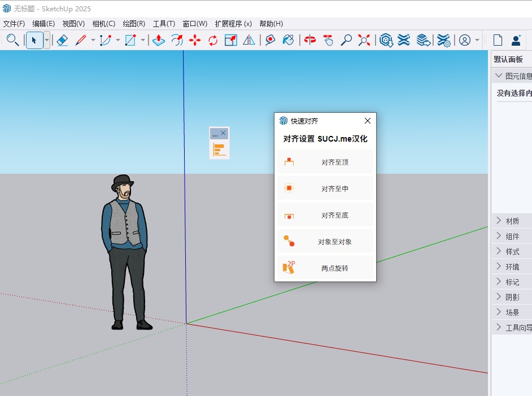
Task: Open the 相机(C) menu
Action: point(103,24)
